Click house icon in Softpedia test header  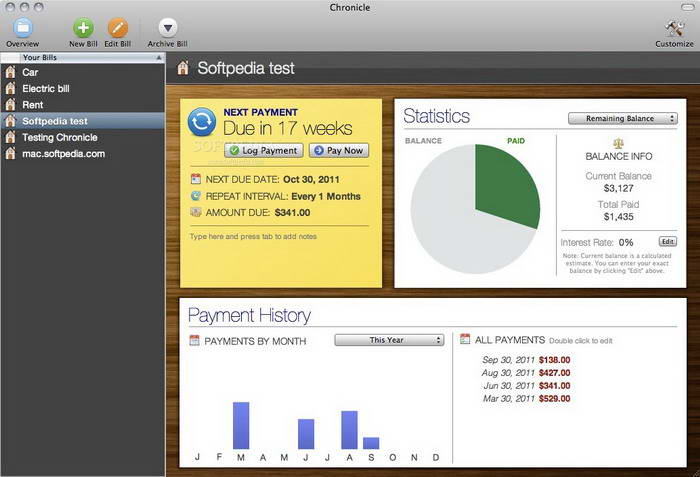pos(183,68)
